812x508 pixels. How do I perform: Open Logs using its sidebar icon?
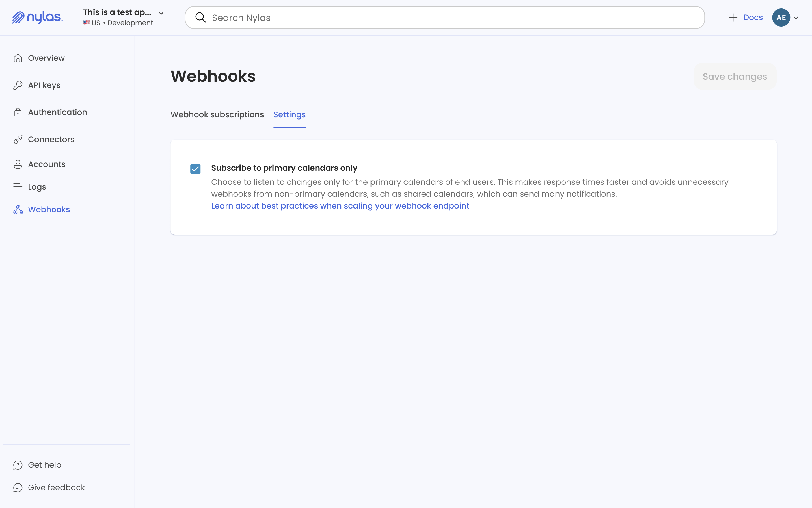(18, 187)
